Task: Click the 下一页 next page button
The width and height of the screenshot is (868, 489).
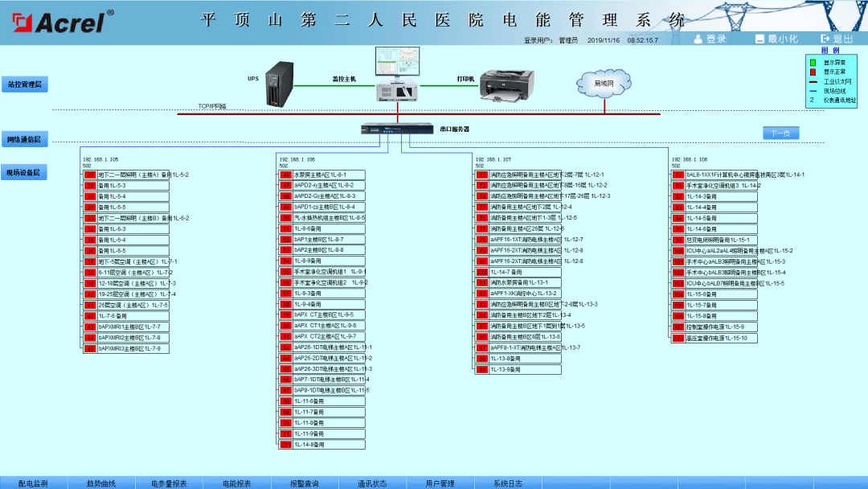Action: click(780, 133)
